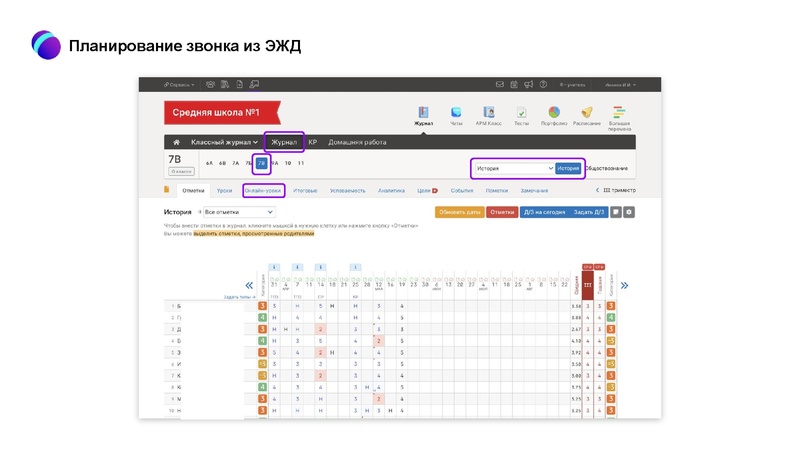Switch to the Пометки tab
Screen dimensions: 800x450
[496, 191]
